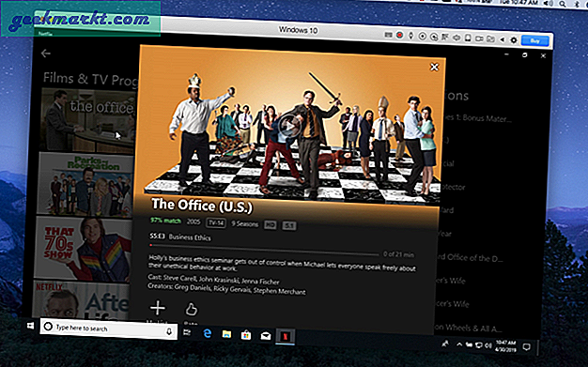Open macOS Spotlight search icon
The height and width of the screenshot is (367, 588).
563,4
